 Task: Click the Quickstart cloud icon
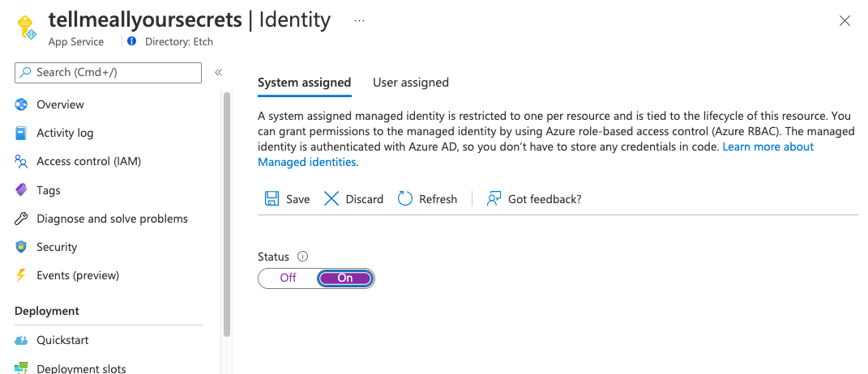(21, 340)
